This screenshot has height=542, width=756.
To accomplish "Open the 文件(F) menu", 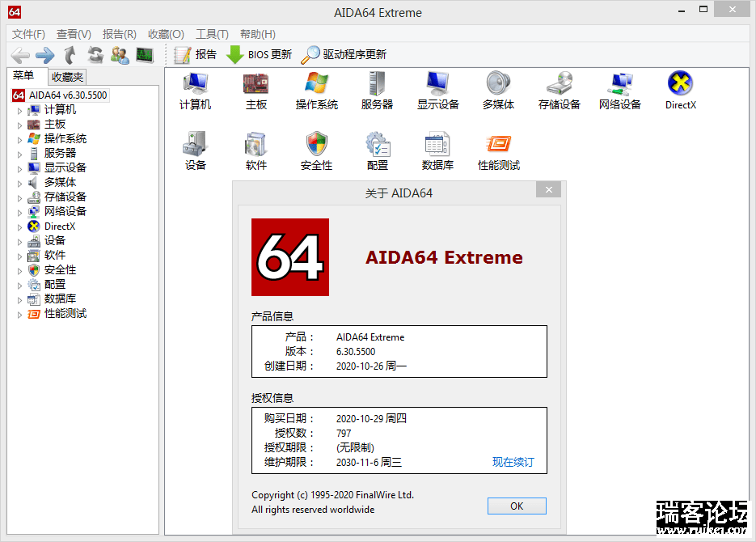I will click(28, 34).
